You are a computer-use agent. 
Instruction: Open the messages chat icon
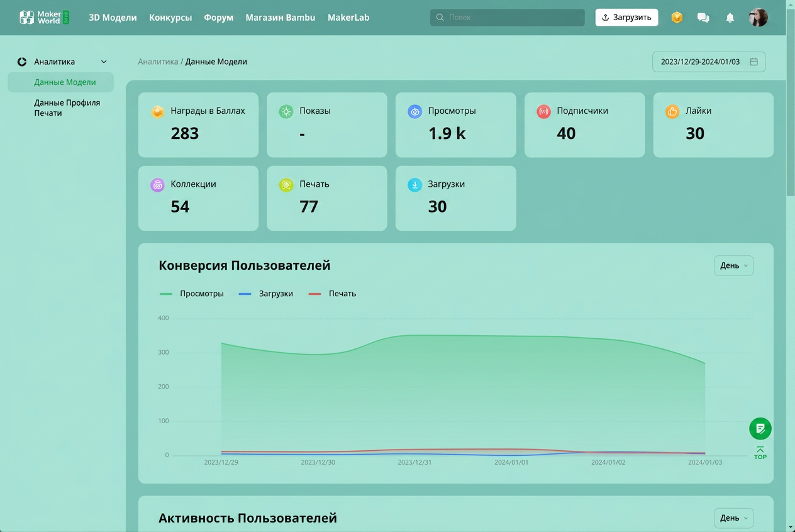(703, 18)
